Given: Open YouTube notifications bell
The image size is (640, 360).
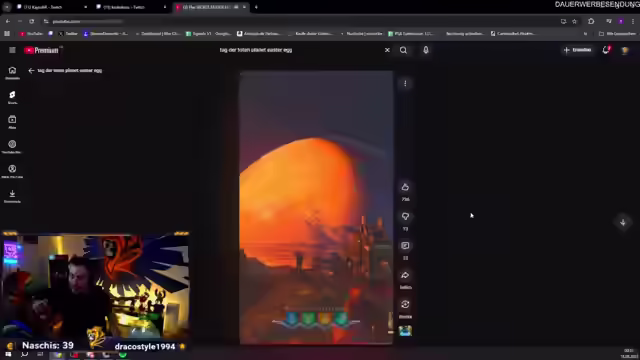Looking at the screenshot, I should tap(606, 50).
